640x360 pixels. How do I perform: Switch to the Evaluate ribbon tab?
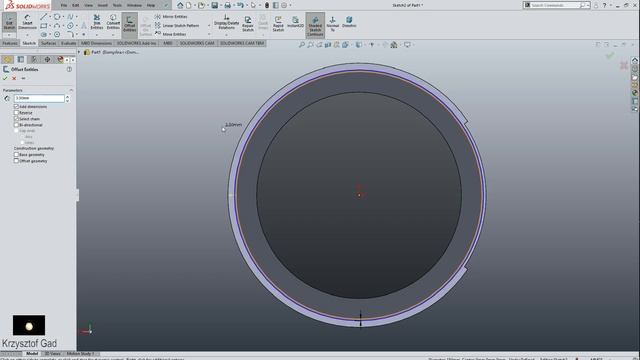pyautogui.click(x=69, y=43)
